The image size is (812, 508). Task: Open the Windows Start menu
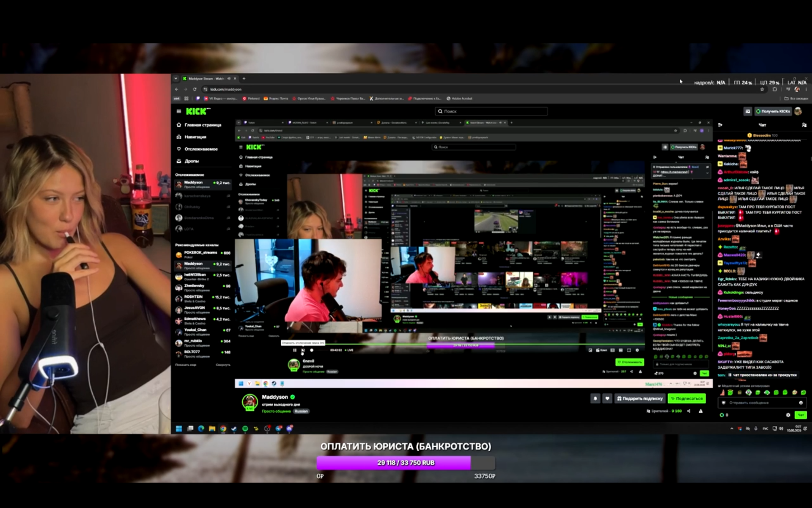[x=179, y=428]
